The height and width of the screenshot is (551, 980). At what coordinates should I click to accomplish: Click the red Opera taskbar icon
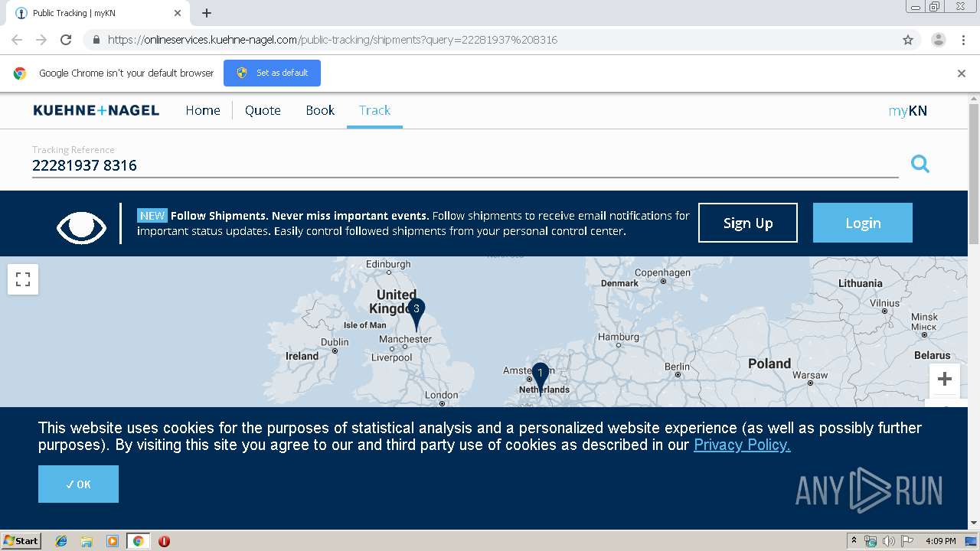(164, 541)
